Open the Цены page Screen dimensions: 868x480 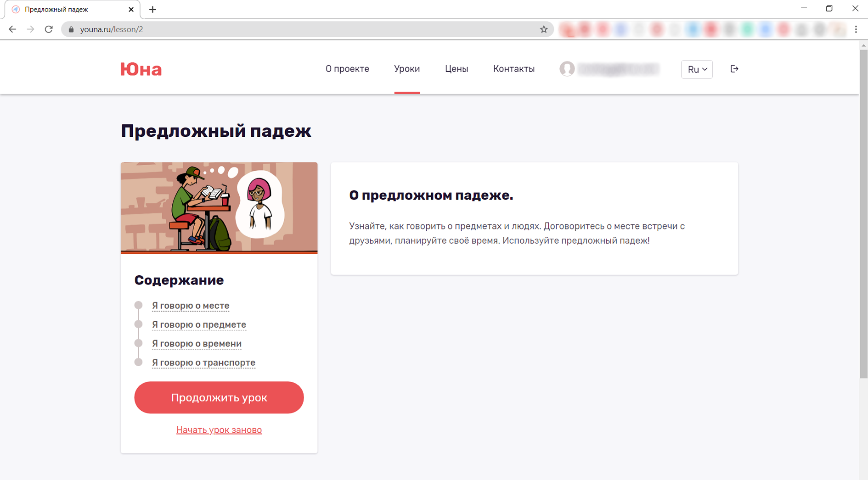(456, 69)
